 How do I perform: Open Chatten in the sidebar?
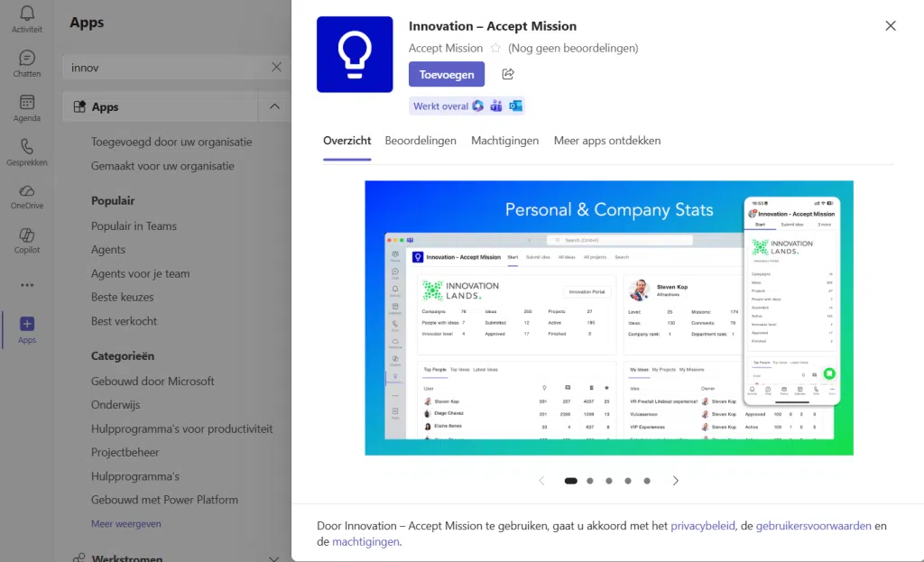(x=26, y=58)
